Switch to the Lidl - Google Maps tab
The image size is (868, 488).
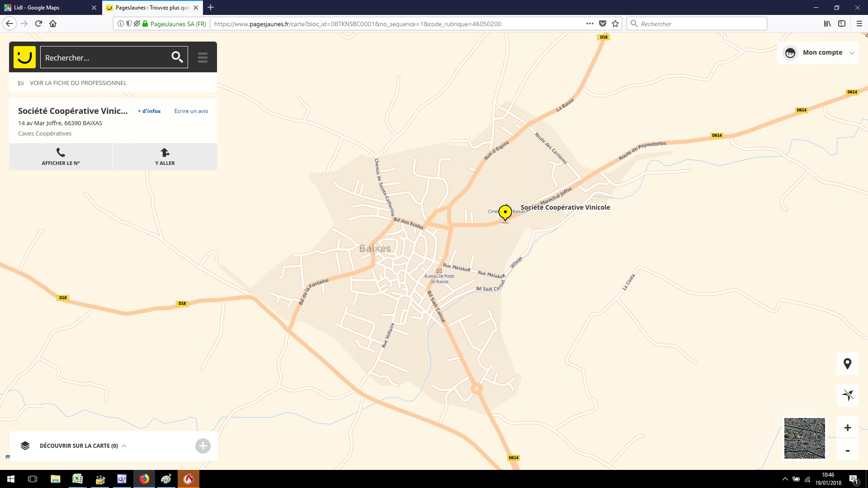tap(47, 7)
